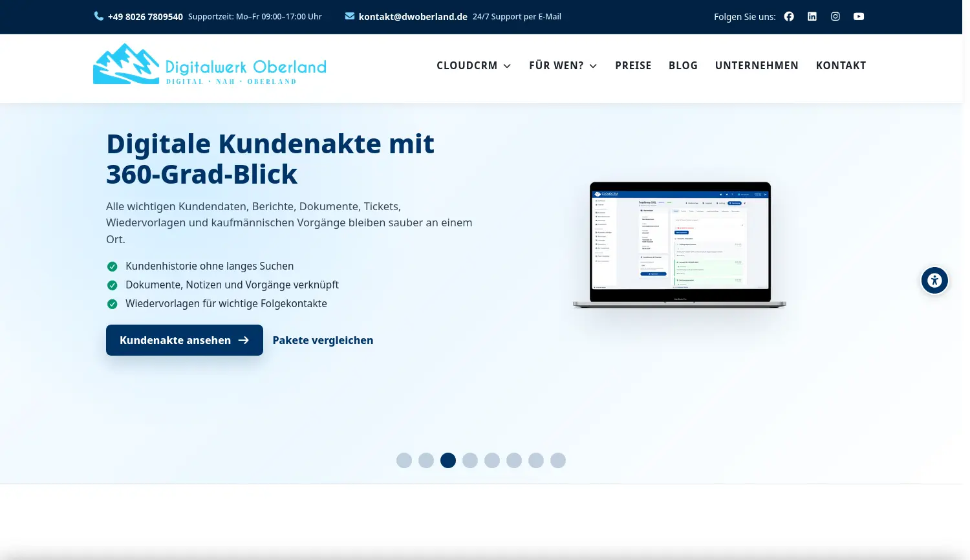Screen dimensions: 970x560
Task: Go to the UNTERNEHMEN page
Action: (757, 65)
